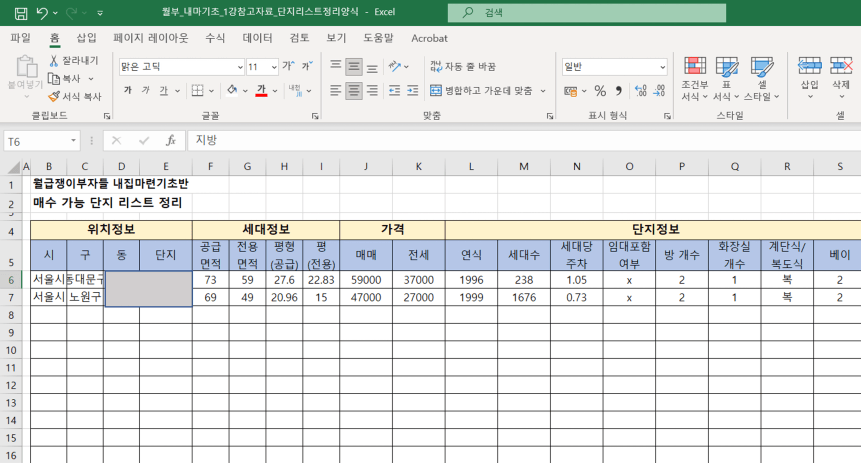
Task: Open the 맑은 고딕 font name dropdown
Action: click(x=241, y=67)
